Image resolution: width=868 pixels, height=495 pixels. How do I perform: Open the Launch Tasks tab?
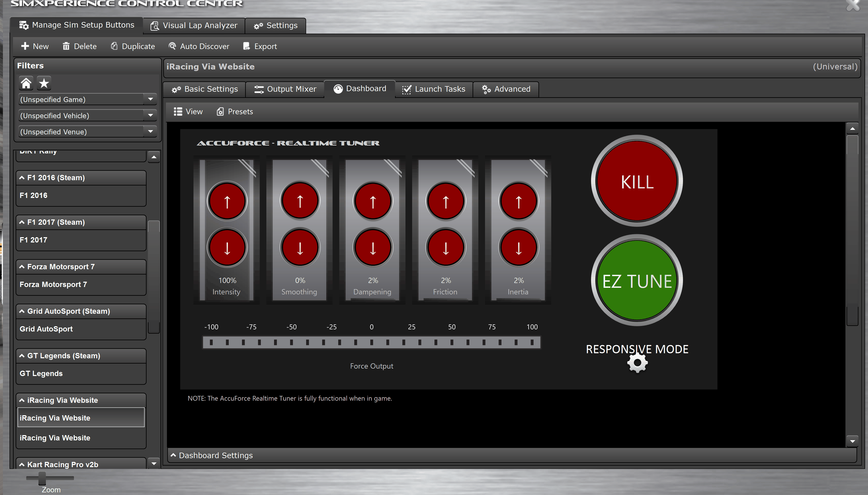coord(434,89)
